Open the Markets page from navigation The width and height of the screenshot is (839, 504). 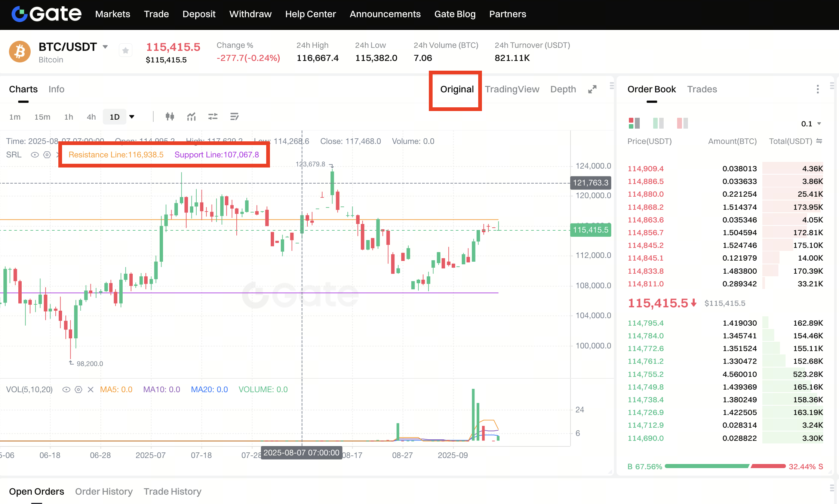pyautogui.click(x=113, y=14)
